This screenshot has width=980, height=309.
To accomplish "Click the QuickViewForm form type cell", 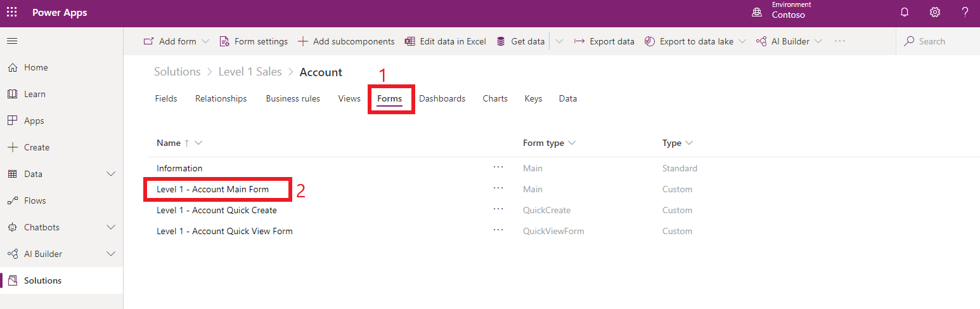I will (x=553, y=231).
